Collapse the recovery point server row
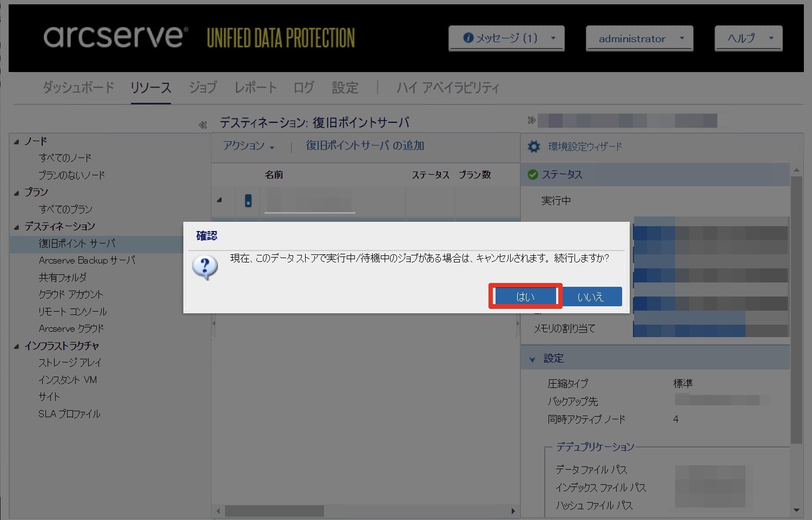 [x=220, y=200]
